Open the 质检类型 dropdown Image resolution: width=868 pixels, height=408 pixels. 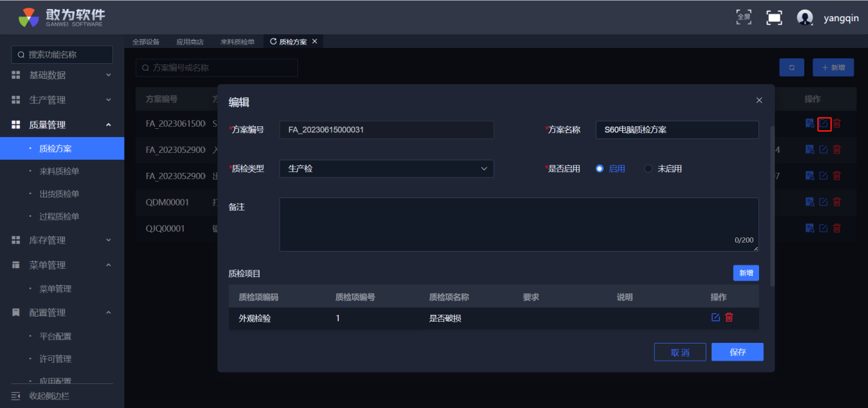coord(386,169)
